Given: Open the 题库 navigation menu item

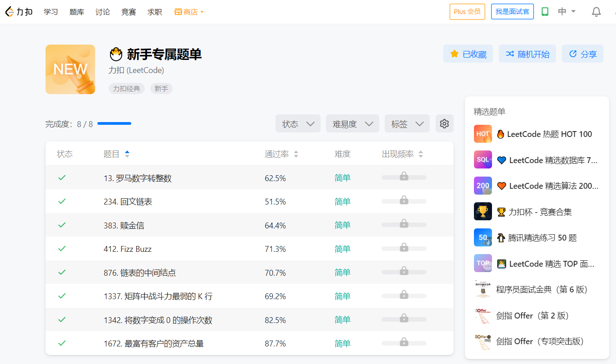Looking at the screenshot, I should pyautogui.click(x=77, y=12).
